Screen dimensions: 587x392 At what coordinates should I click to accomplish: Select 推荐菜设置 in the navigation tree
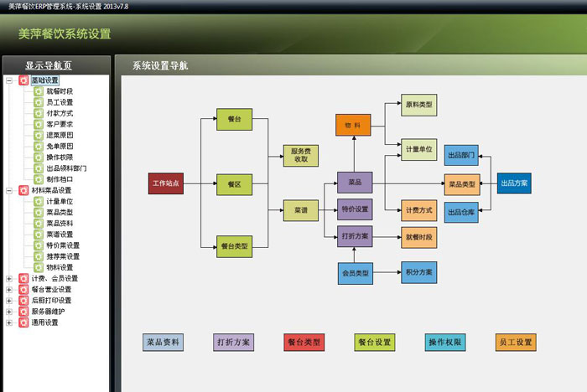(63, 256)
